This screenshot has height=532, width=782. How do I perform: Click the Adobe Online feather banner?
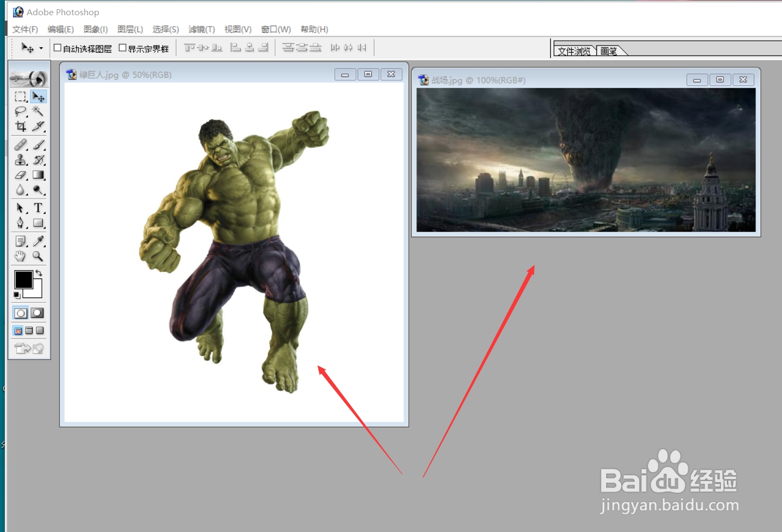click(x=29, y=79)
